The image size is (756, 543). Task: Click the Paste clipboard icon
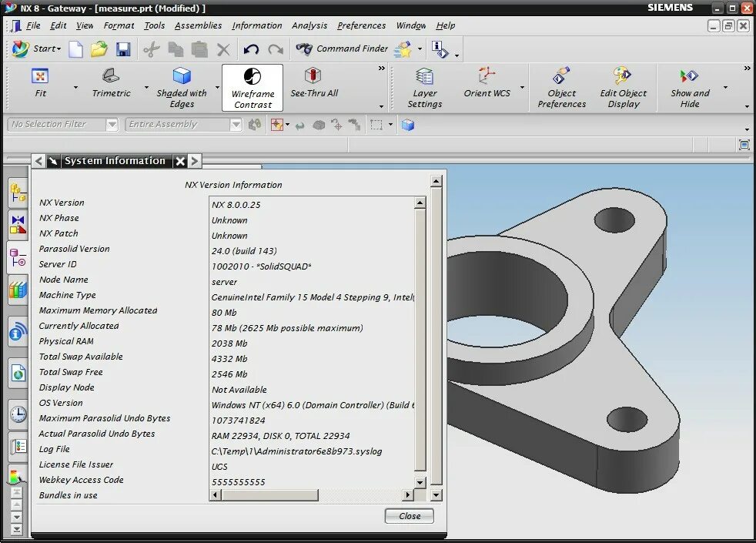click(199, 49)
